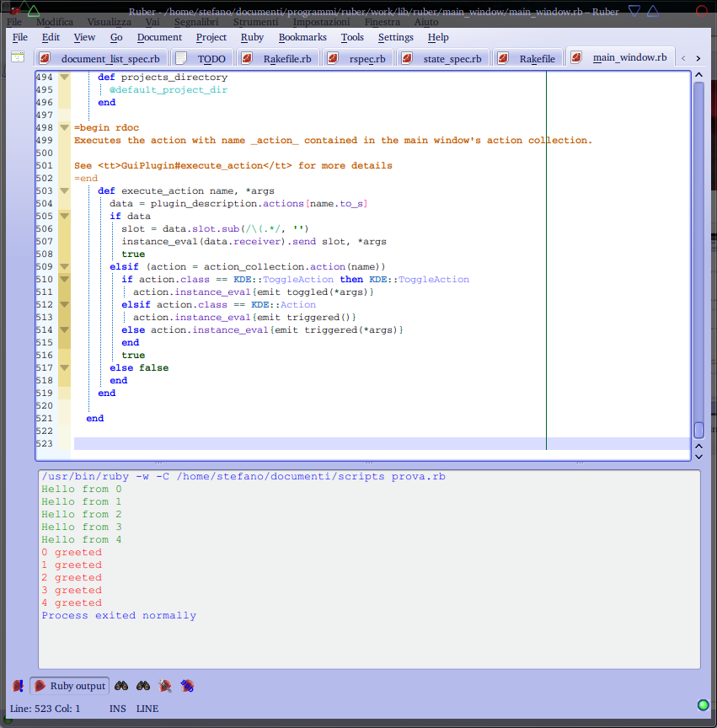Viewport: 717px width, 728px height.
Task: Open the Ruby menu
Action: (x=252, y=37)
